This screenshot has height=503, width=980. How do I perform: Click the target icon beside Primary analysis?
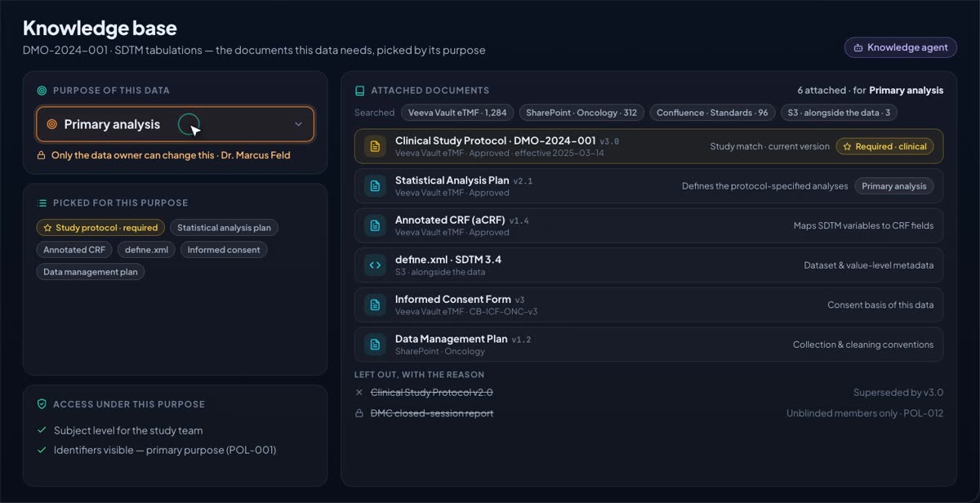coord(51,124)
